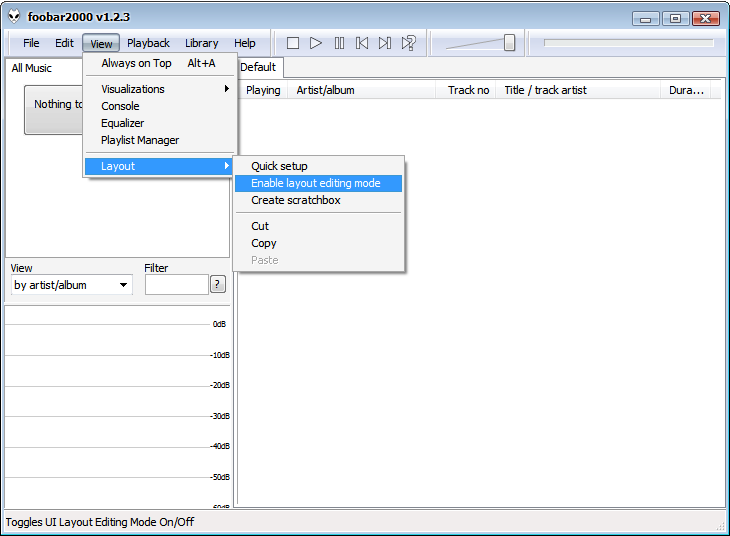Screen dimensions: 730x536
Task: Open the Library menu
Action: point(201,43)
